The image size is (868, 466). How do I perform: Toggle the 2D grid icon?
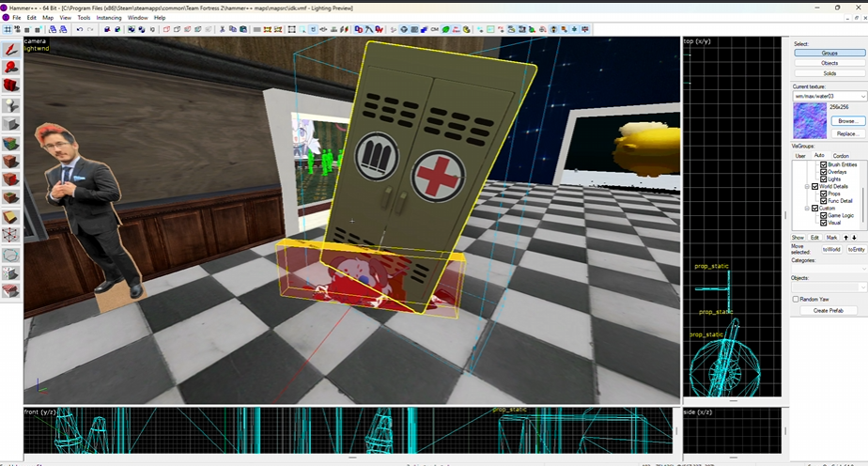pyautogui.click(x=7, y=29)
